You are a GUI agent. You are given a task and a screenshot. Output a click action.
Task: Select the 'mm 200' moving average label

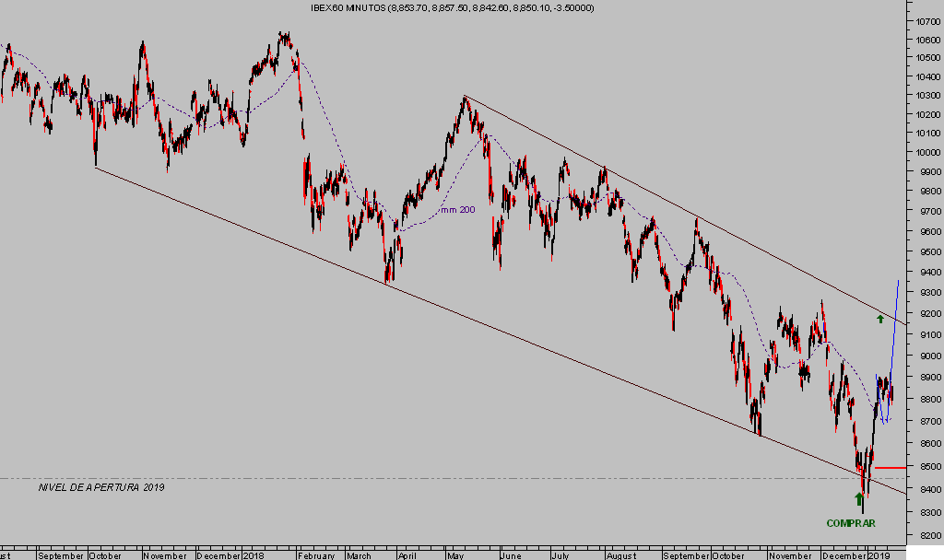[457, 210]
